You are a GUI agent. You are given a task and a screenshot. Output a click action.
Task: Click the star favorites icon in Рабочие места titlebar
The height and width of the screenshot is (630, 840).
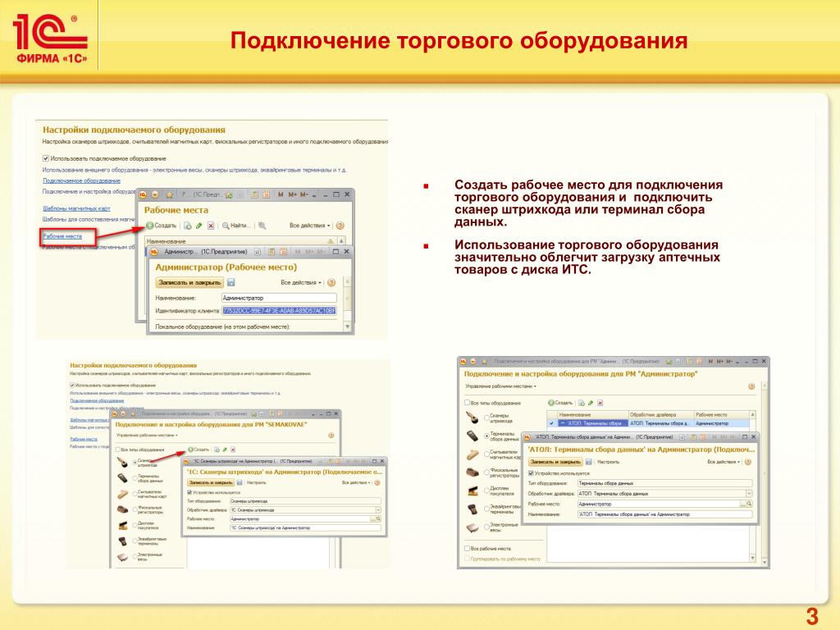point(169,195)
